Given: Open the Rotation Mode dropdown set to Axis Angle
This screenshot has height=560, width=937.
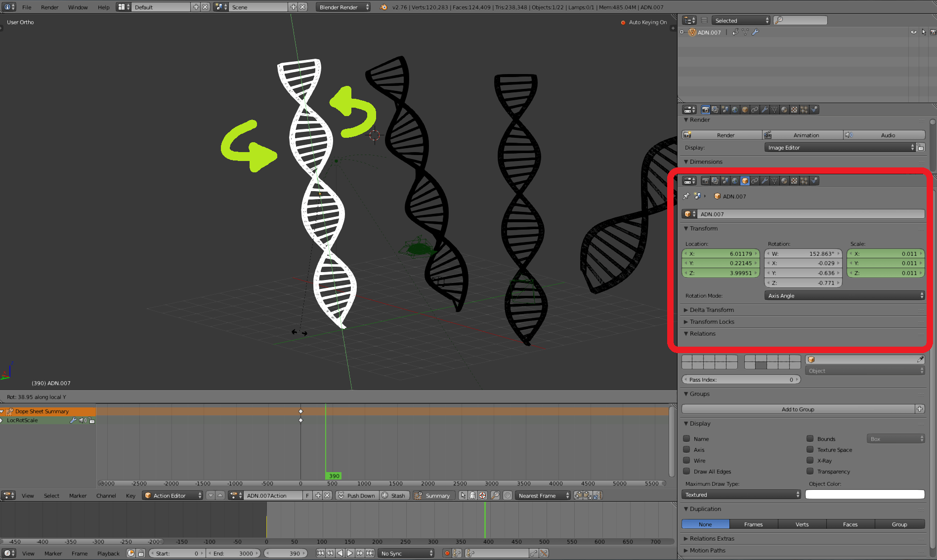Looking at the screenshot, I should pyautogui.click(x=844, y=295).
